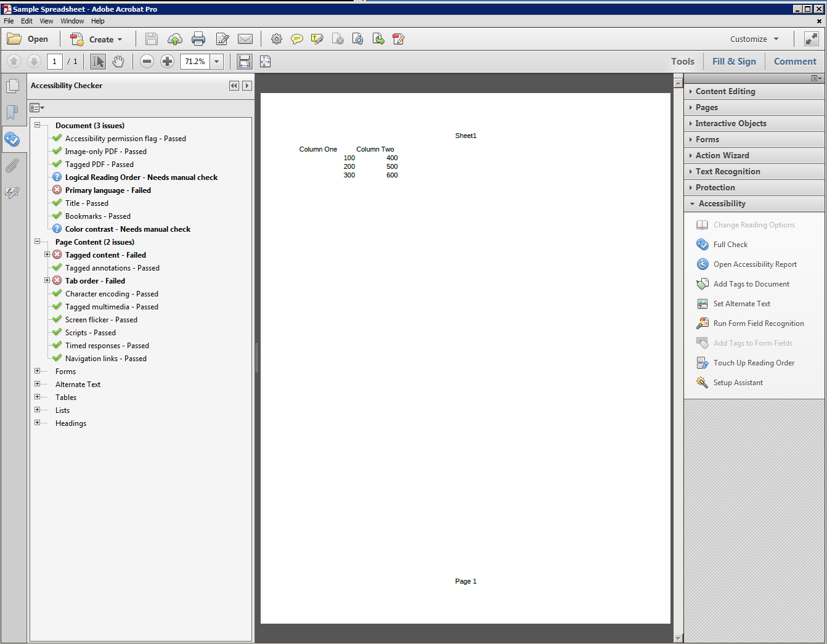Collapse the Document (3 issues) node
This screenshot has width=827, height=644.
point(37,125)
